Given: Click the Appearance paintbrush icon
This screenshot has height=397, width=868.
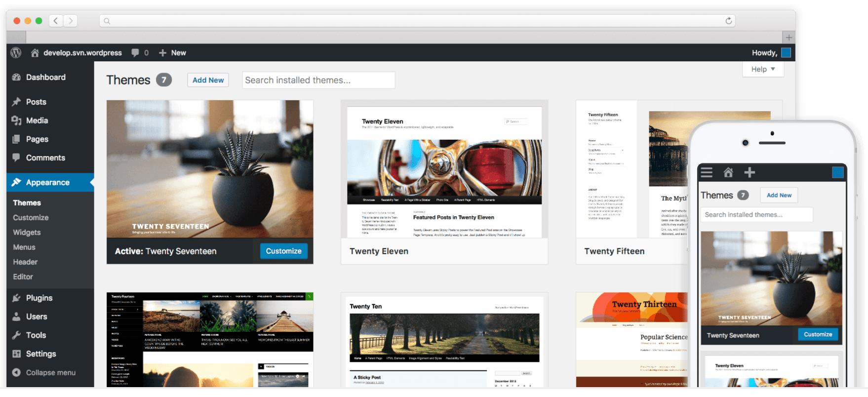Looking at the screenshot, I should click(16, 182).
